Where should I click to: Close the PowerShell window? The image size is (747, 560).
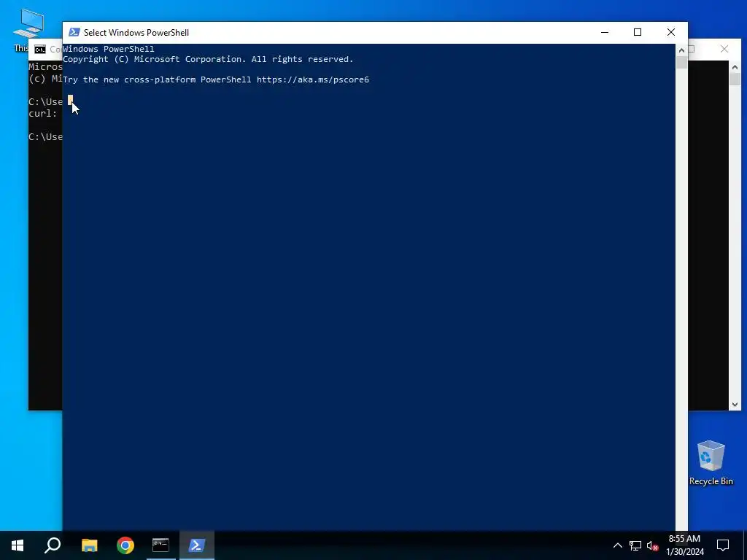[x=671, y=32]
